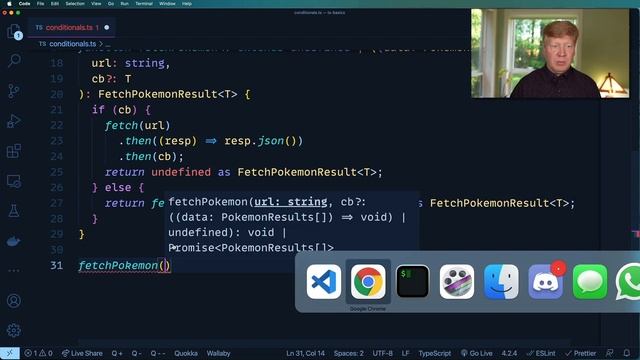Change file encoding via UTF-8
640x360 pixels.
pos(382,353)
